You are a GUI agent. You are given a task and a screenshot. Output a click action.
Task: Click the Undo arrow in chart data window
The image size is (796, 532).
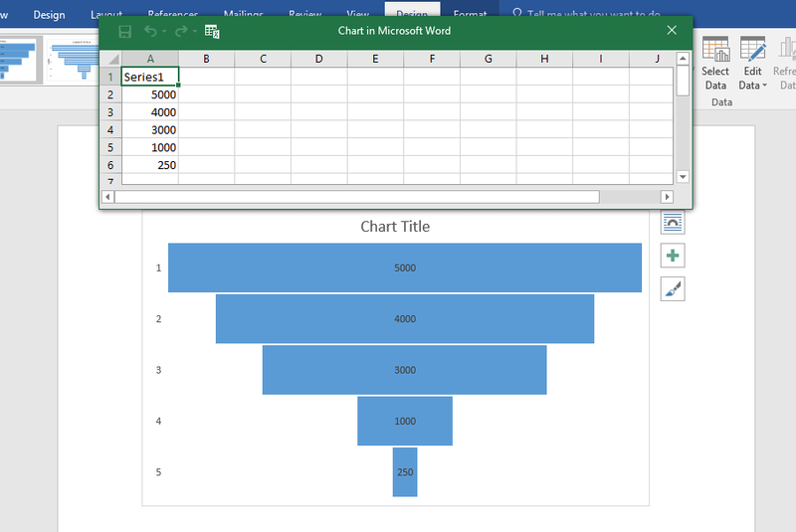coord(150,32)
